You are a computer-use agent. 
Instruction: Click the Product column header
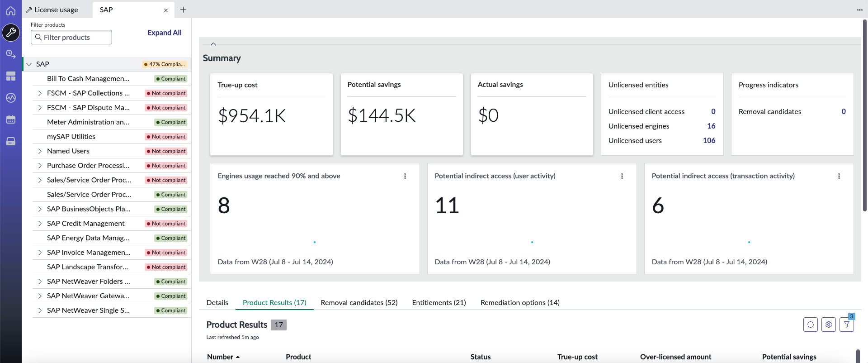coord(298,357)
